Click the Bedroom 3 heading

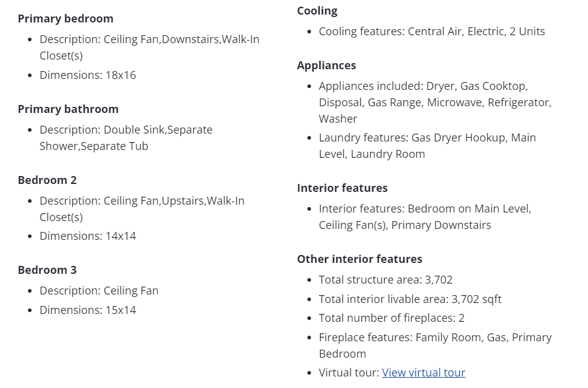47,270
